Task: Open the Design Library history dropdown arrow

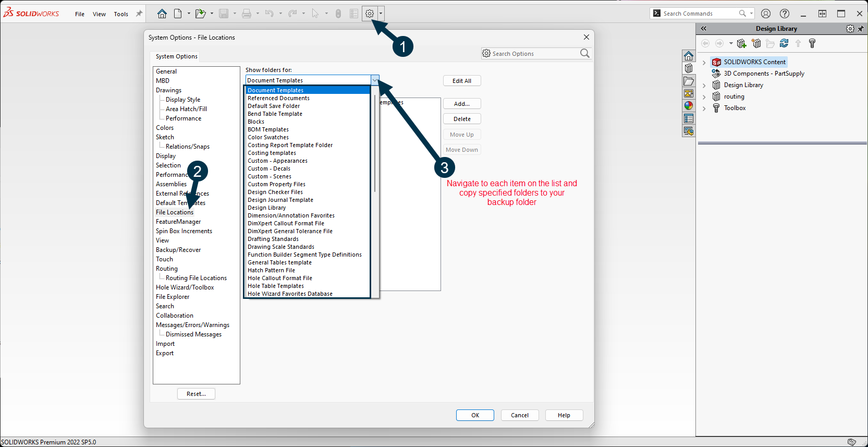Action: pyautogui.click(x=731, y=43)
